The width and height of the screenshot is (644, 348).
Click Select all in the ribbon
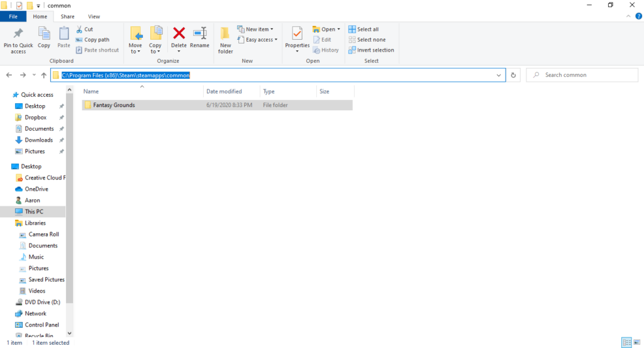point(364,29)
